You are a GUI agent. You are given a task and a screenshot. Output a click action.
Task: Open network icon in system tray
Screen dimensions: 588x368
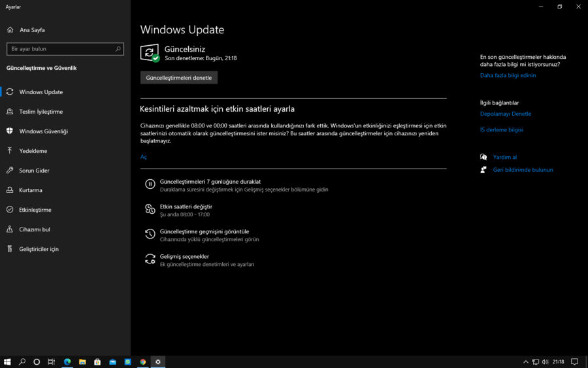536,362
